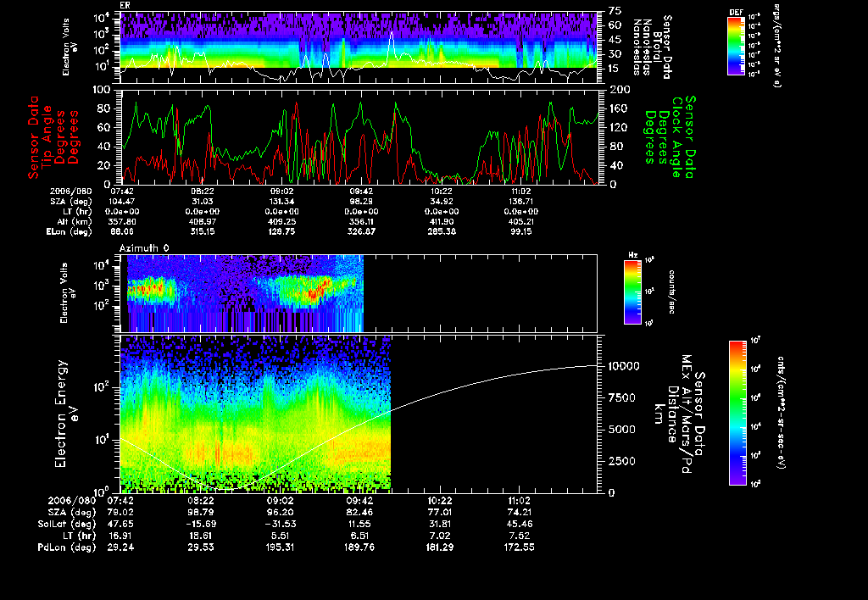The height and width of the screenshot is (600, 868).
Task: Click the 160 clock angle tick label
Action: (619, 108)
